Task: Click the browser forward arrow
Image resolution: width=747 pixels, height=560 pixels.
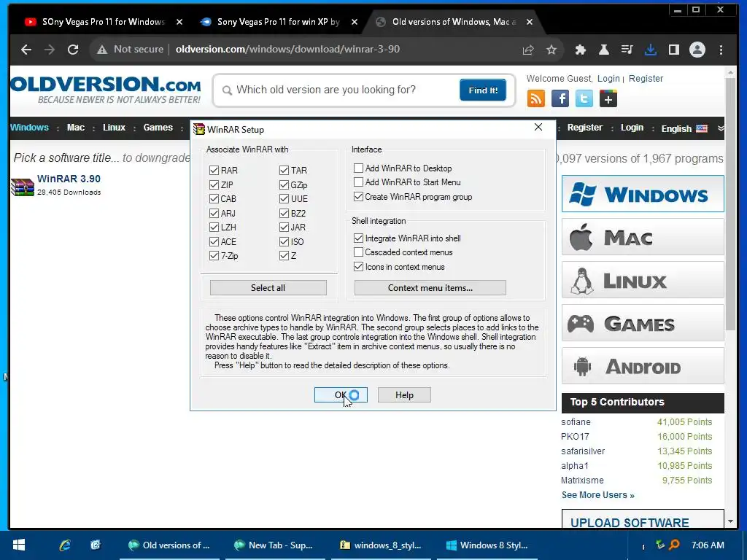Action: (x=50, y=50)
